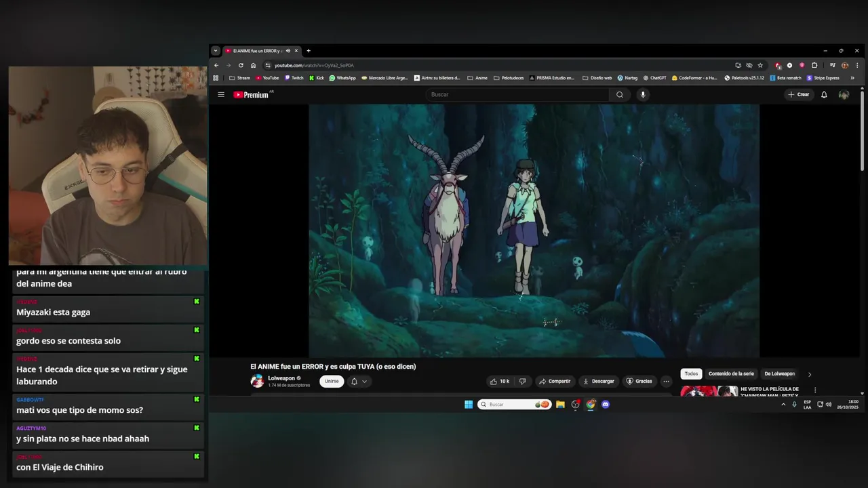This screenshot has height=488, width=868.
Task: Go forward with the browser arrow
Action: pos(229,66)
